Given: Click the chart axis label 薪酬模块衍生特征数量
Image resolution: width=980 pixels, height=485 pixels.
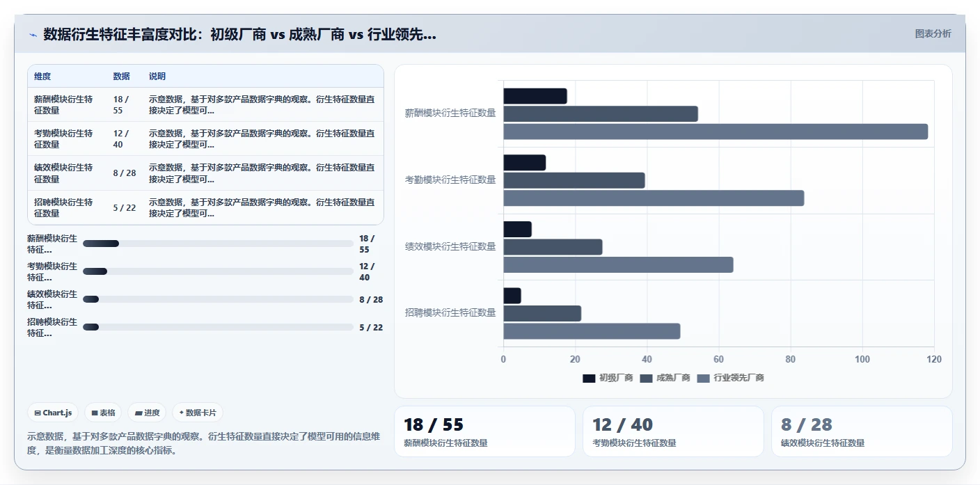Looking at the screenshot, I should point(450,113).
